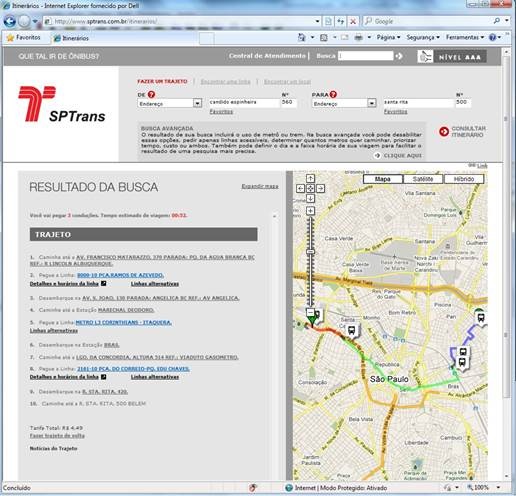Screen dimensions: 516x496
Task: Click the browser Forward arrow button
Action: 24,22
